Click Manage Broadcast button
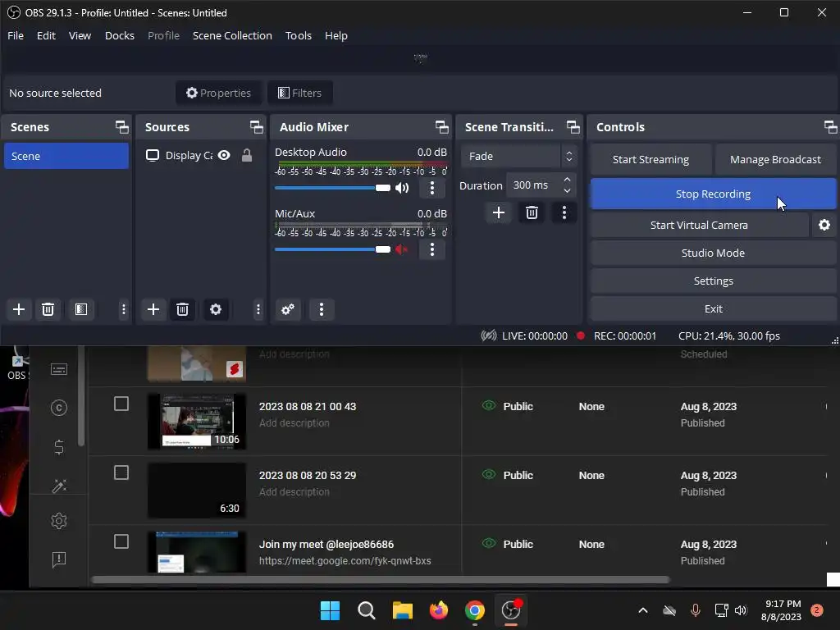The width and height of the screenshot is (840, 630). (775, 159)
